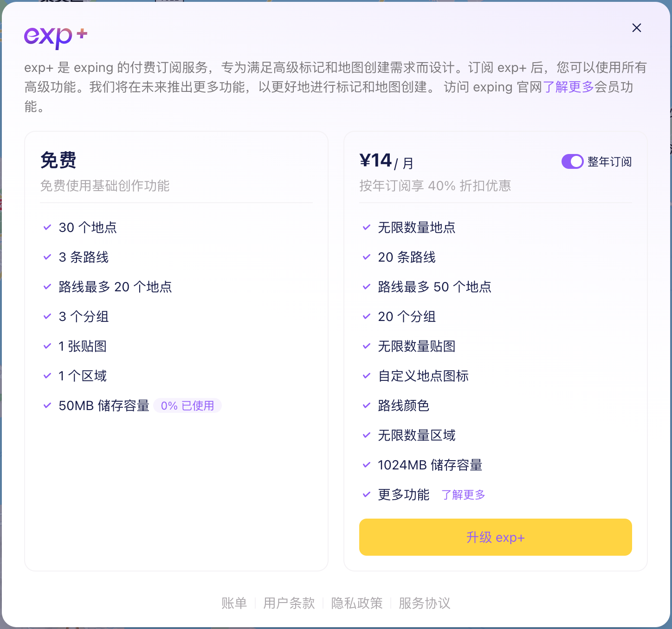Open 了解更多 link beside 更多功能
Screen dimensions: 672x629
pos(463,495)
